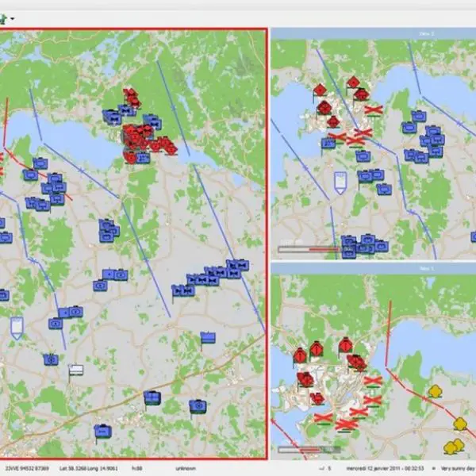This screenshot has height=476, width=476.
Task: Click the white shield unit marker in main map
Action: coord(16,324)
